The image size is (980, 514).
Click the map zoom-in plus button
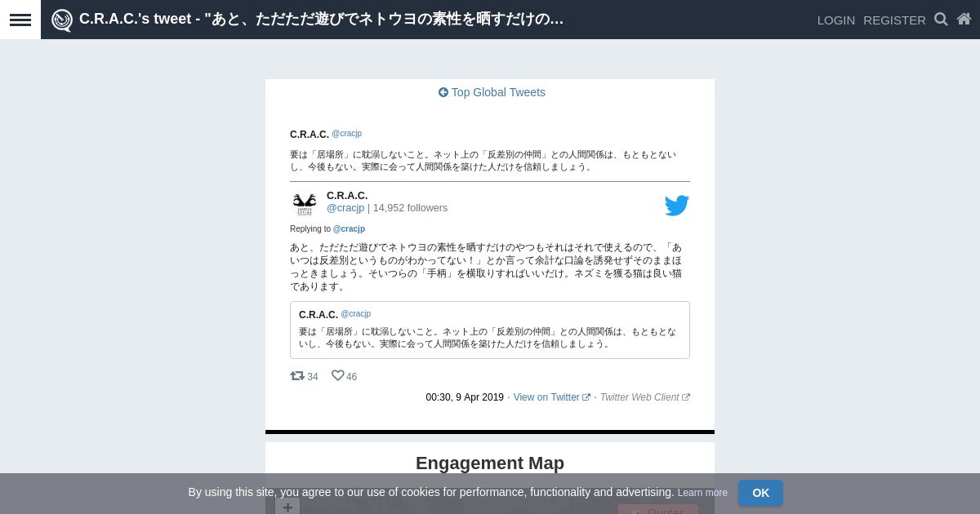point(287,507)
